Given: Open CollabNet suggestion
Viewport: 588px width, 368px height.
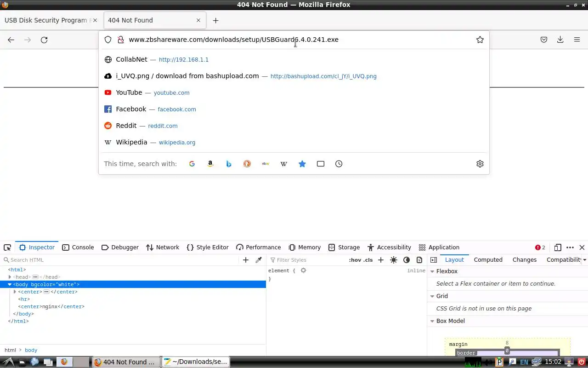Looking at the screenshot, I should [x=294, y=59].
